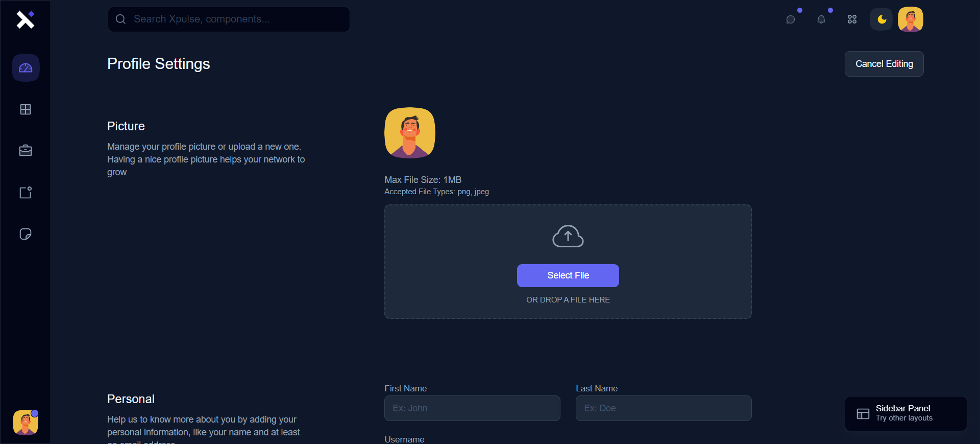
Task: Open the briefcase sidebar icon
Action: (26, 151)
